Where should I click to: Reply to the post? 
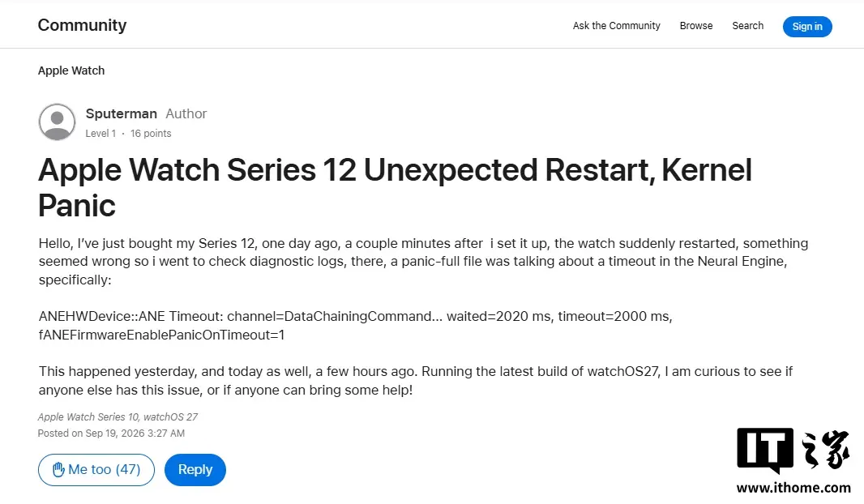195,470
